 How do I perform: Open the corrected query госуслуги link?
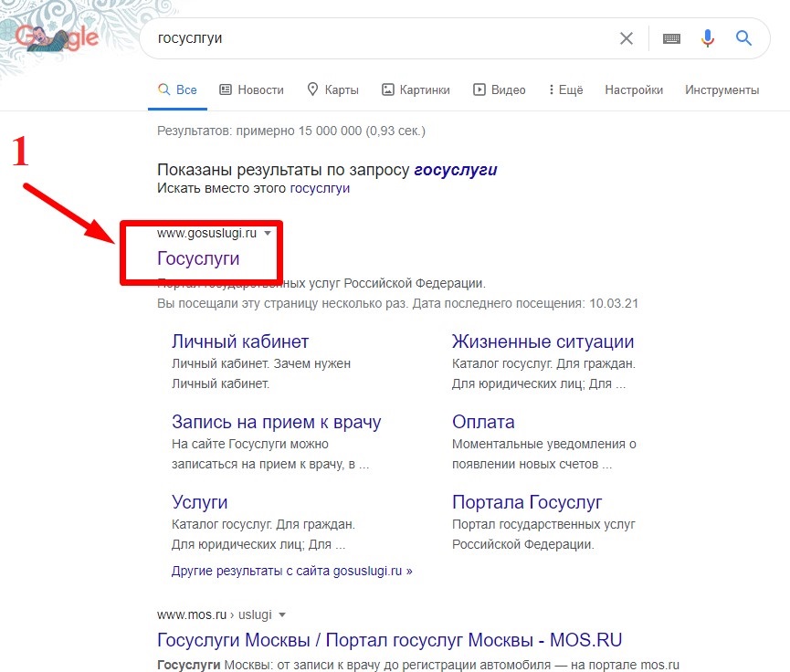pyautogui.click(x=456, y=170)
